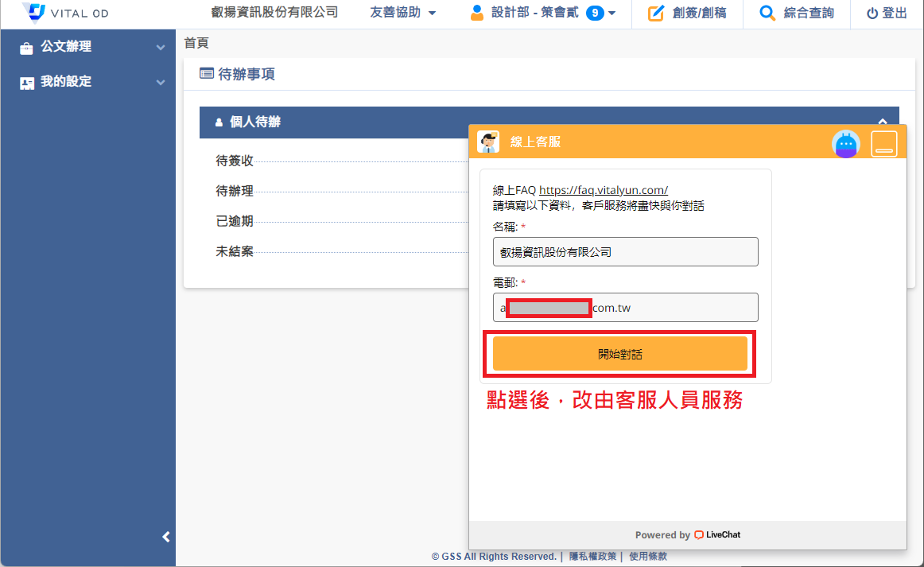Open the 隱私權政策 footer link
924x567 pixels.
click(592, 557)
